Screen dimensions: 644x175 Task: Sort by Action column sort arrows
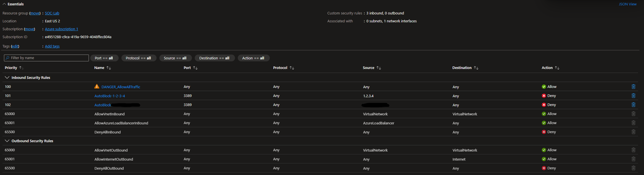557,68
